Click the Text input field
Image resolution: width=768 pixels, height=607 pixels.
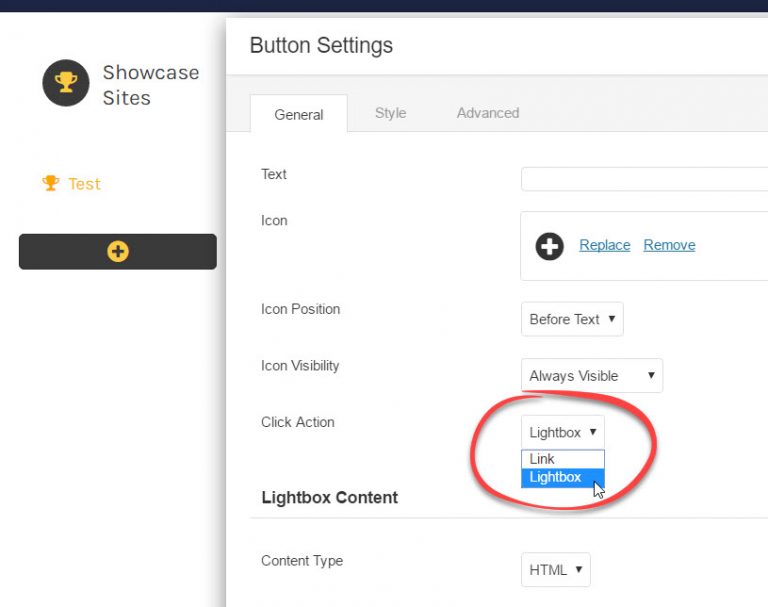coord(643,179)
